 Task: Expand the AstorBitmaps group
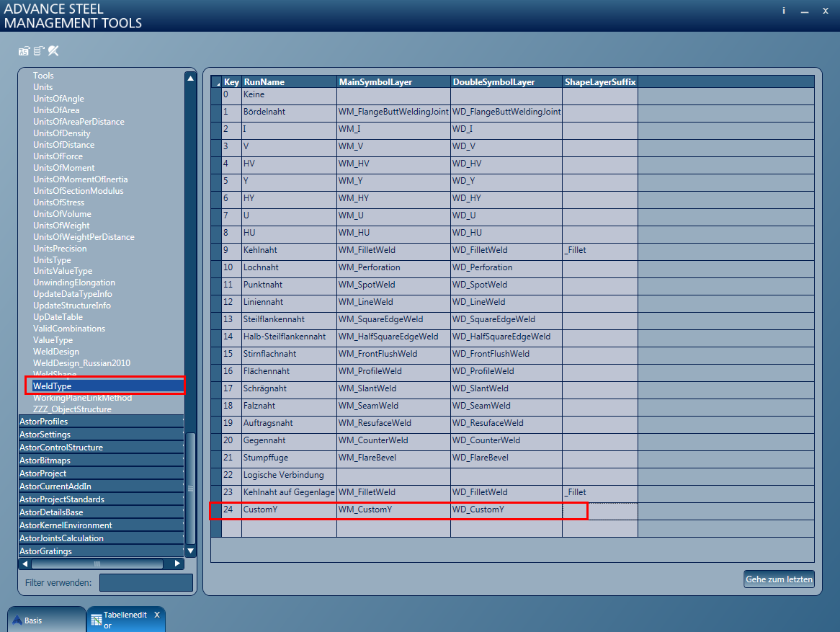click(102, 460)
